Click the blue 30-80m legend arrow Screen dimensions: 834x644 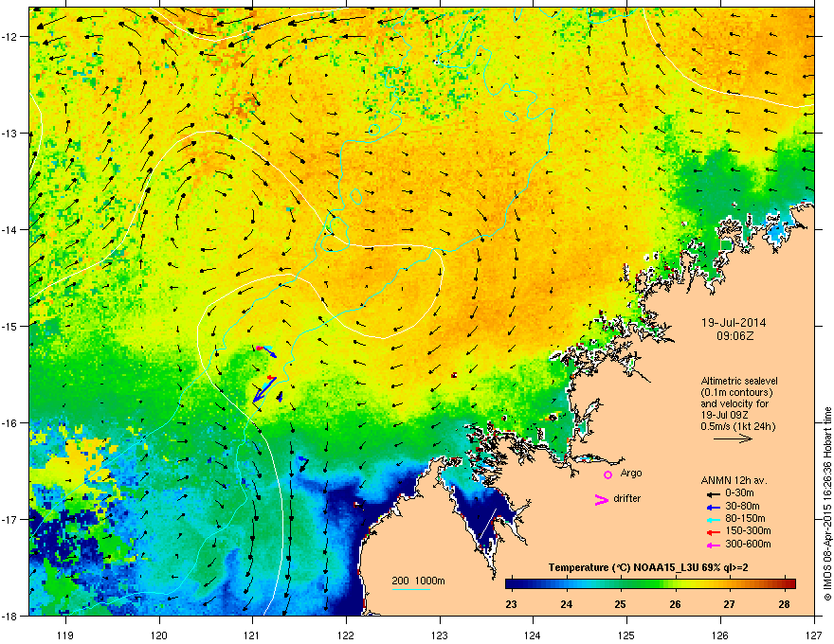[713, 507]
